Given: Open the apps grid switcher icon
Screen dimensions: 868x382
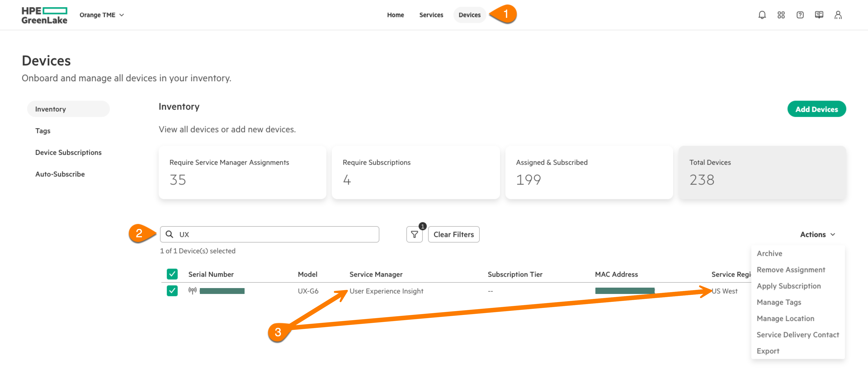Looking at the screenshot, I should point(781,15).
